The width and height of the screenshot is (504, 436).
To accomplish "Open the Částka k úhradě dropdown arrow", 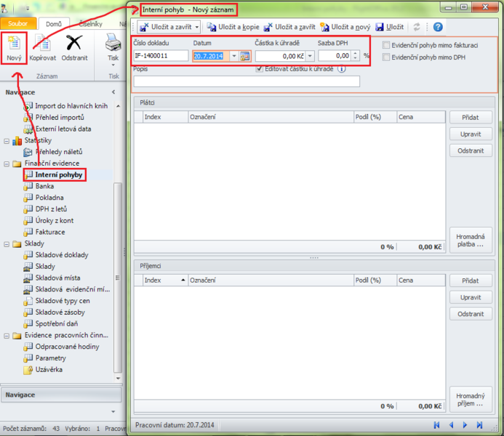I will click(x=310, y=56).
